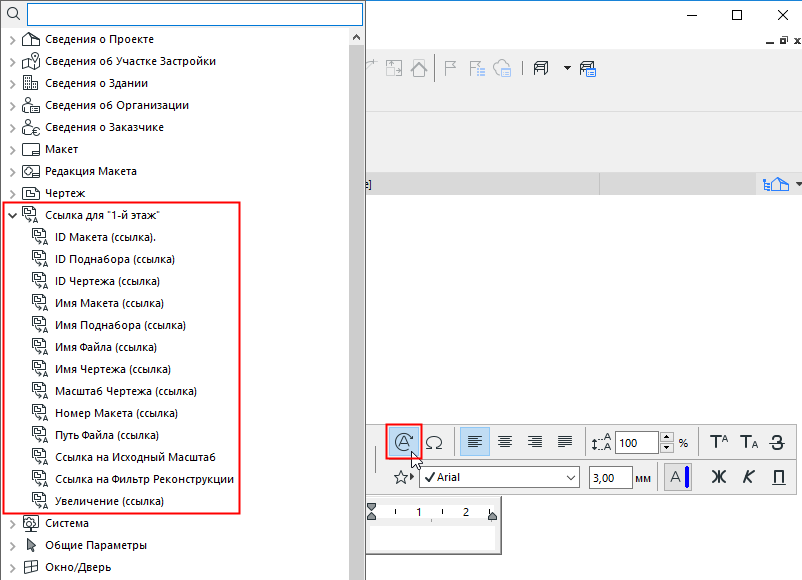Edit the 3,00 mm font size field
802x580 pixels.
tap(610, 478)
